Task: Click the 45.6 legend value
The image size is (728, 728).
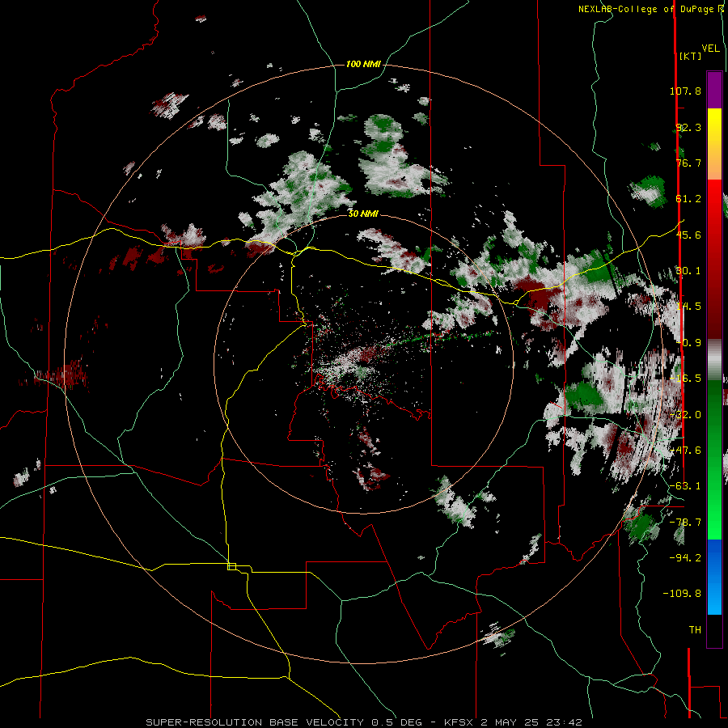Action: pos(688,235)
